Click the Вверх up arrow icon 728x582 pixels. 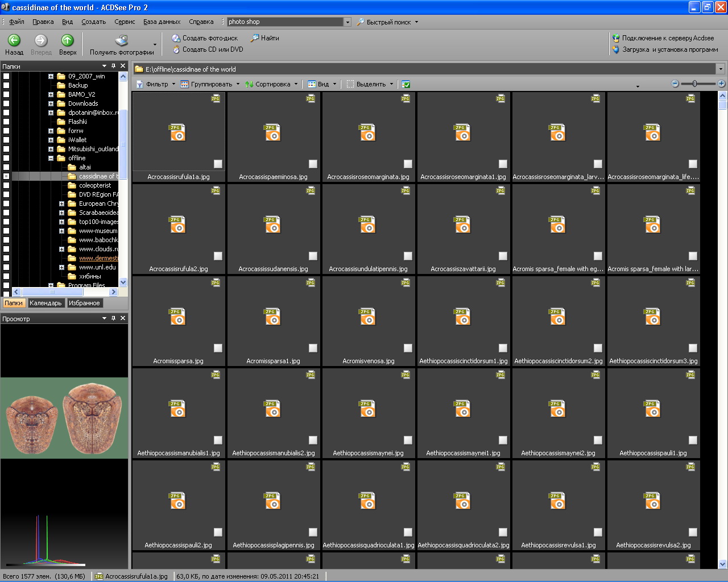click(x=67, y=40)
